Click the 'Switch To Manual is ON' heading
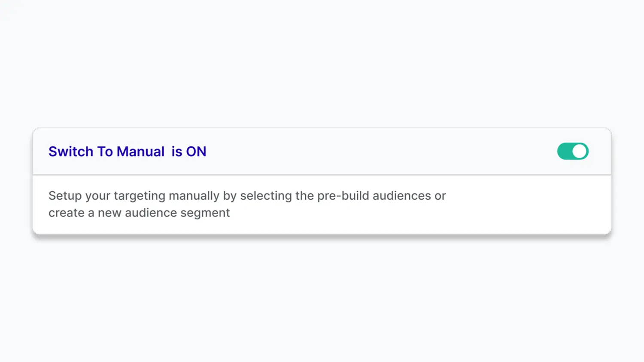The height and width of the screenshot is (362, 644). 127,152
